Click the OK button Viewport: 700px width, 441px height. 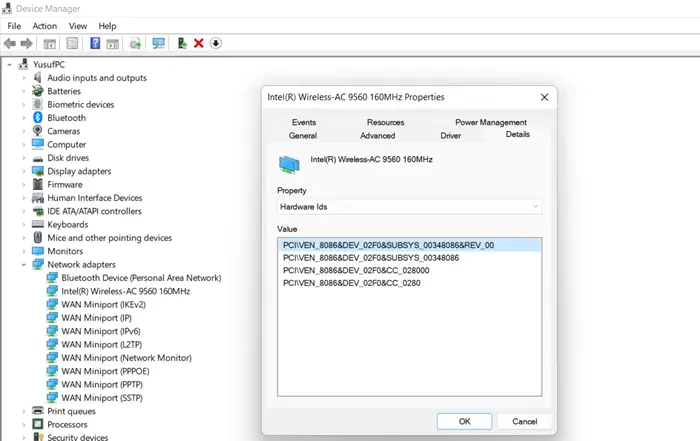464,421
